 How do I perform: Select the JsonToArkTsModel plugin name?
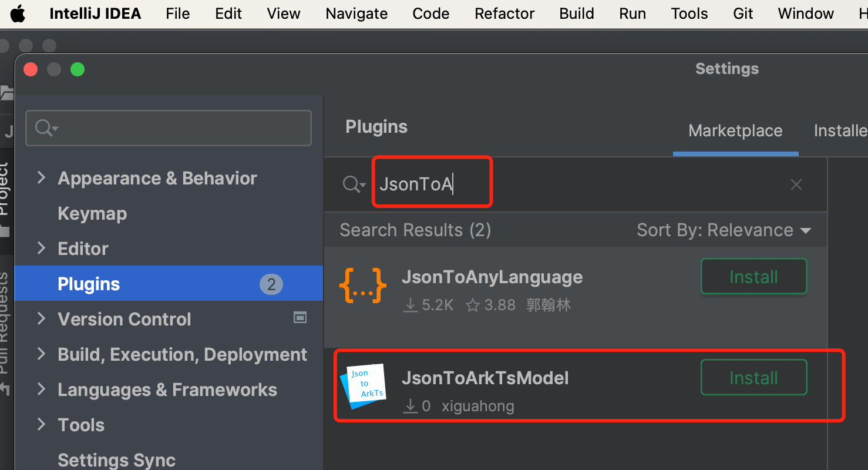[x=485, y=378]
